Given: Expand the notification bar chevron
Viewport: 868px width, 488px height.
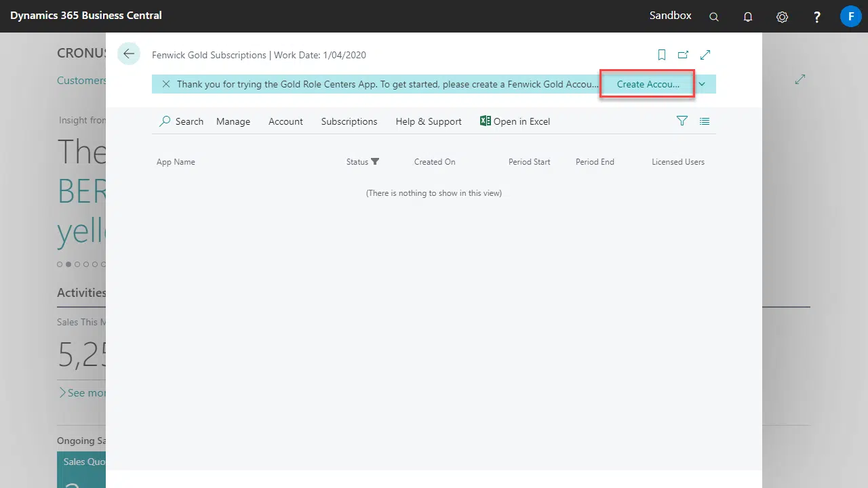Looking at the screenshot, I should (702, 84).
